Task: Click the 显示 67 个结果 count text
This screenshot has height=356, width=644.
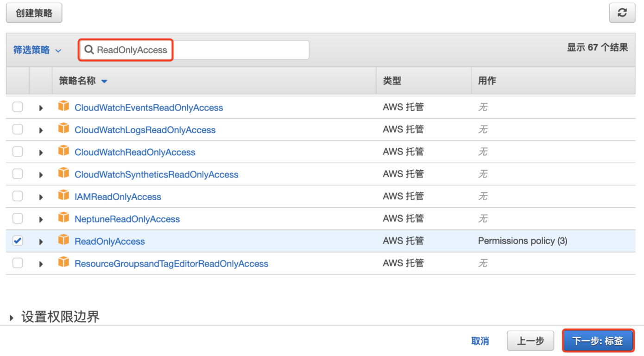Action: tap(598, 47)
